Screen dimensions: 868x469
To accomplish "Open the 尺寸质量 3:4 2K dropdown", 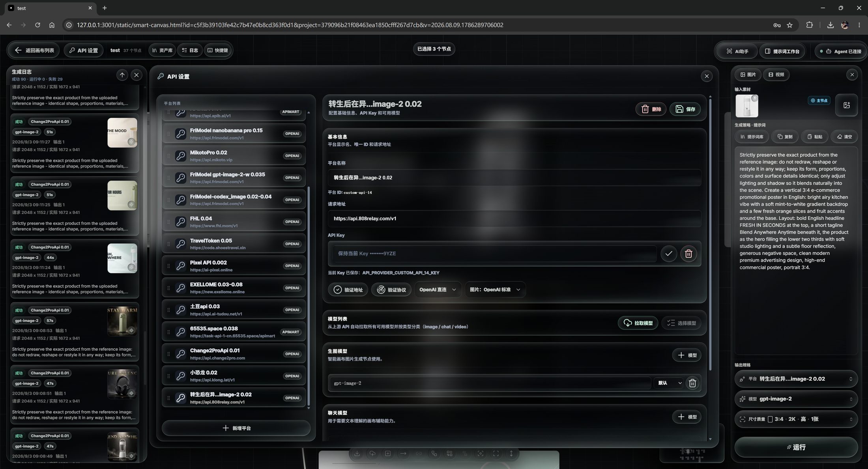I will pyautogui.click(x=796, y=419).
